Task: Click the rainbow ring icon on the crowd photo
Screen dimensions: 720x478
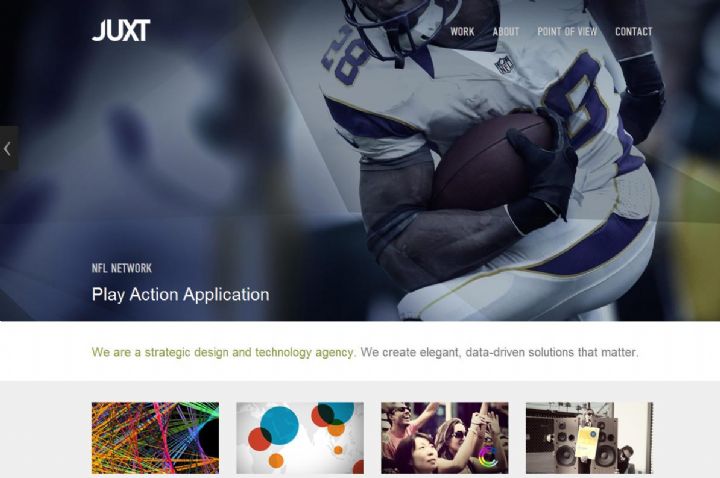Action: point(488,456)
